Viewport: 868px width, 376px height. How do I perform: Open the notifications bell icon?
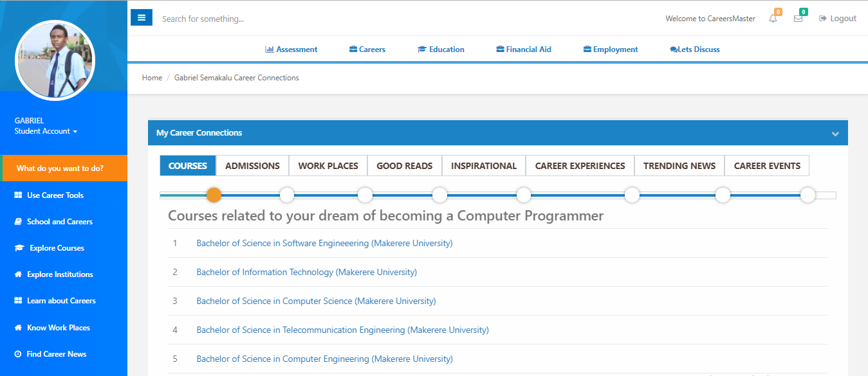pyautogui.click(x=773, y=19)
